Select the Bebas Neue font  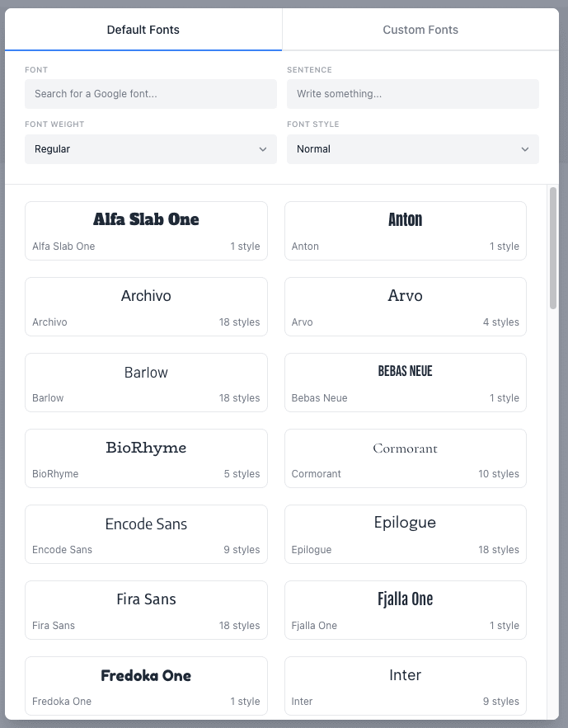click(406, 382)
